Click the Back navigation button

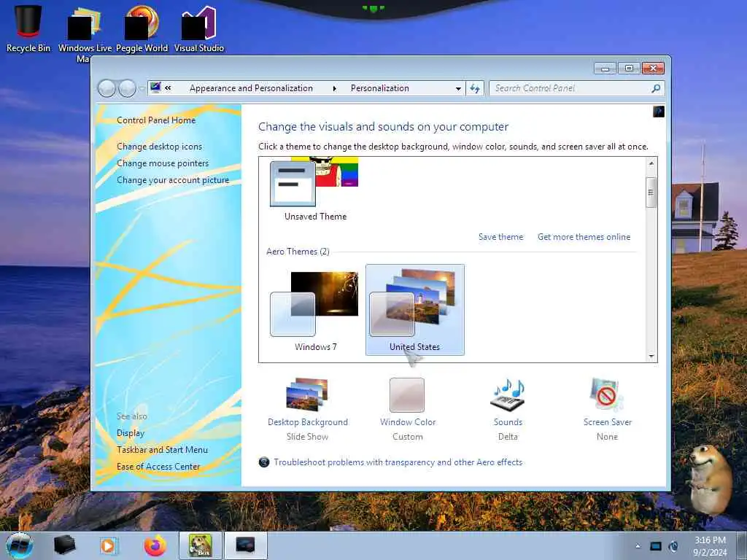tap(107, 88)
